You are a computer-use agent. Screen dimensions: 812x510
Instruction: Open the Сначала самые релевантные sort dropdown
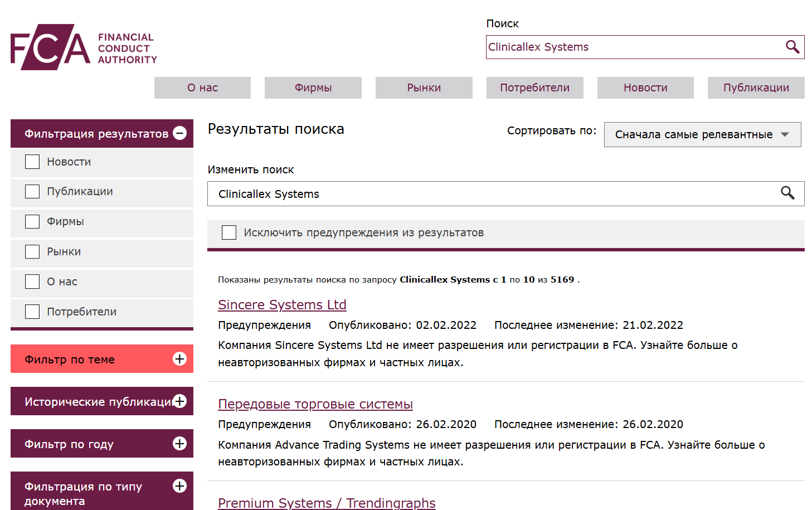tap(702, 134)
